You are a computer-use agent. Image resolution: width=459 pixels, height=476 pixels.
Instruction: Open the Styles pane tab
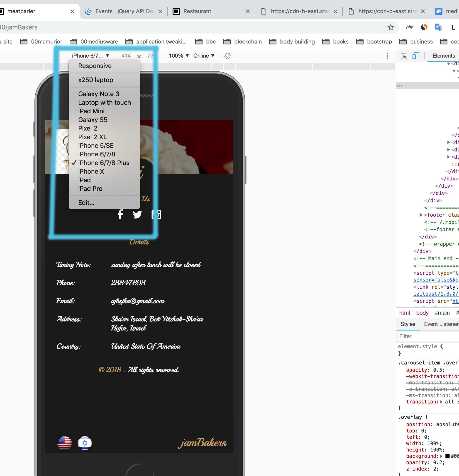click(x=408, y=324)
